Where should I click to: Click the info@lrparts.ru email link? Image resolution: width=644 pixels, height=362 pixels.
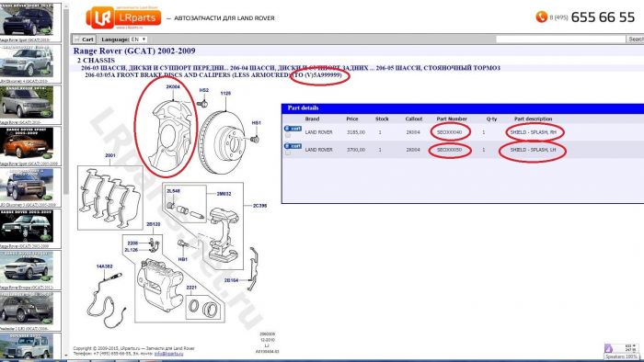coord(168,354)
